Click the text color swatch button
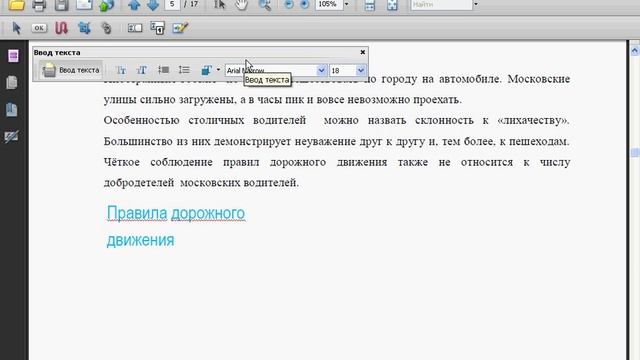Image resolution: width=640 pixels, height=360 pixels. click(x=206, y=70)
